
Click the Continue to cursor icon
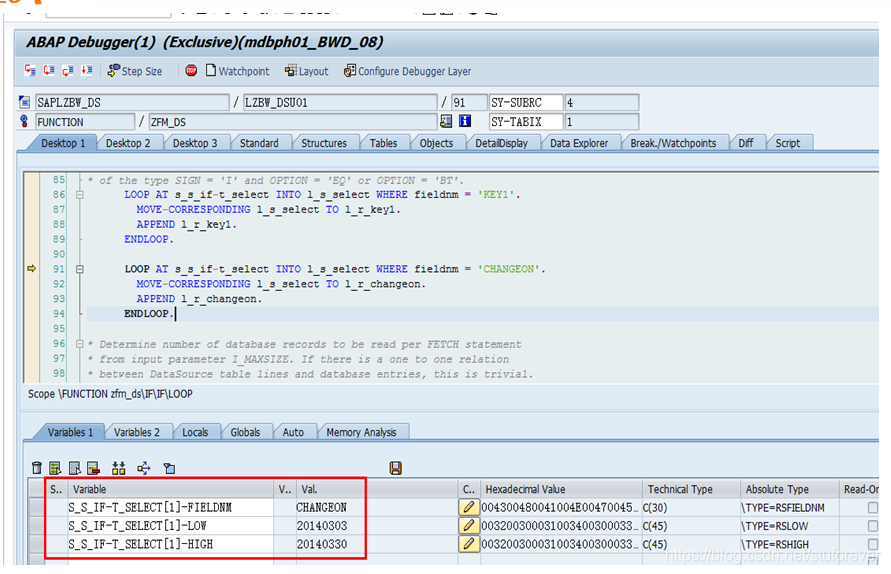(86, 70)
